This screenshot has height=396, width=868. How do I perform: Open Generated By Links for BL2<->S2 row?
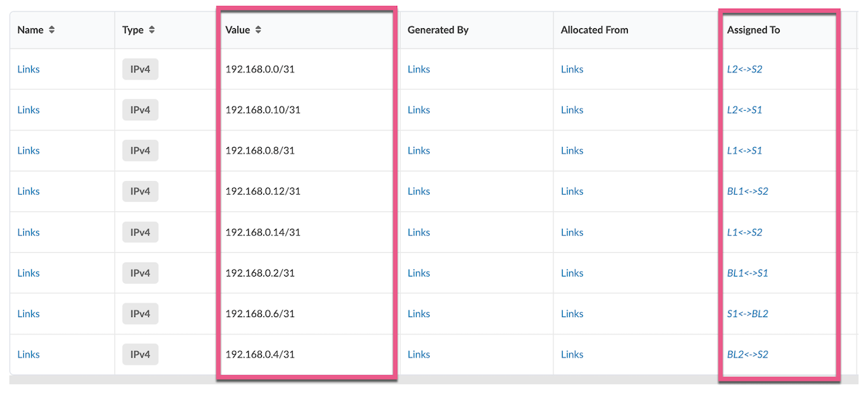[419, 355]
